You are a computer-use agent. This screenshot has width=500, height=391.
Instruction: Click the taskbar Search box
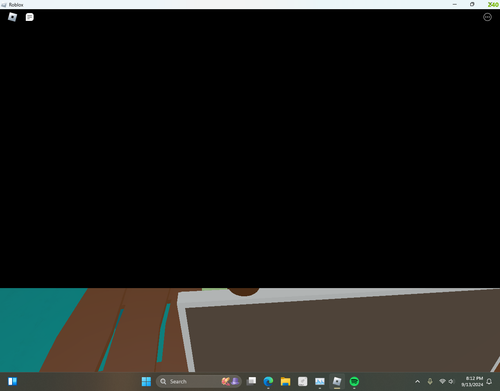pyautogui.click(x=199, y=381)
